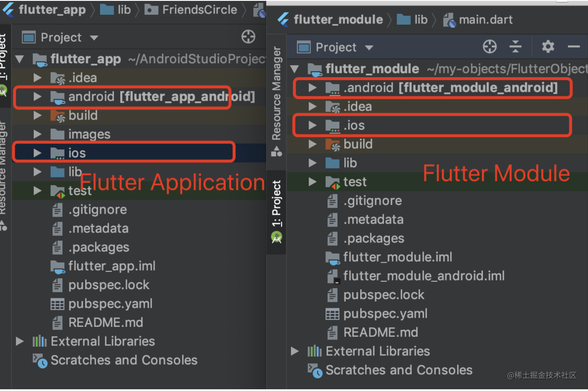The height and width of the screenshot is (391, 588).
Task: Click flutter_app.iml module icon
Action: point(58,267)
